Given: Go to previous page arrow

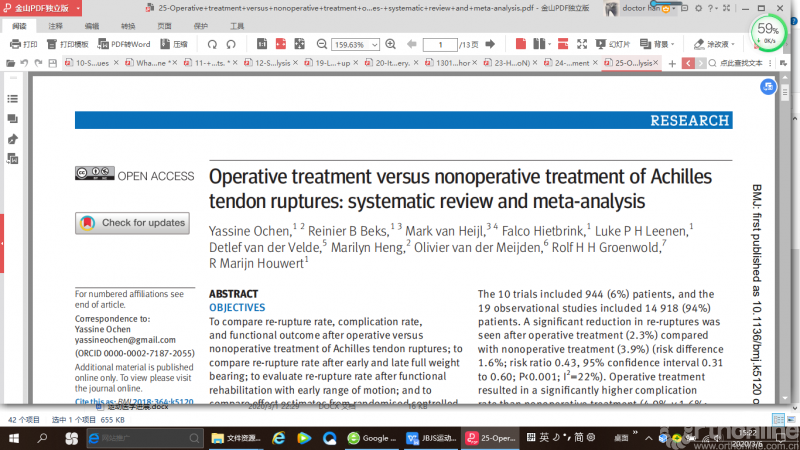Looking at the screenshot, I should click(x=411, y=44).
